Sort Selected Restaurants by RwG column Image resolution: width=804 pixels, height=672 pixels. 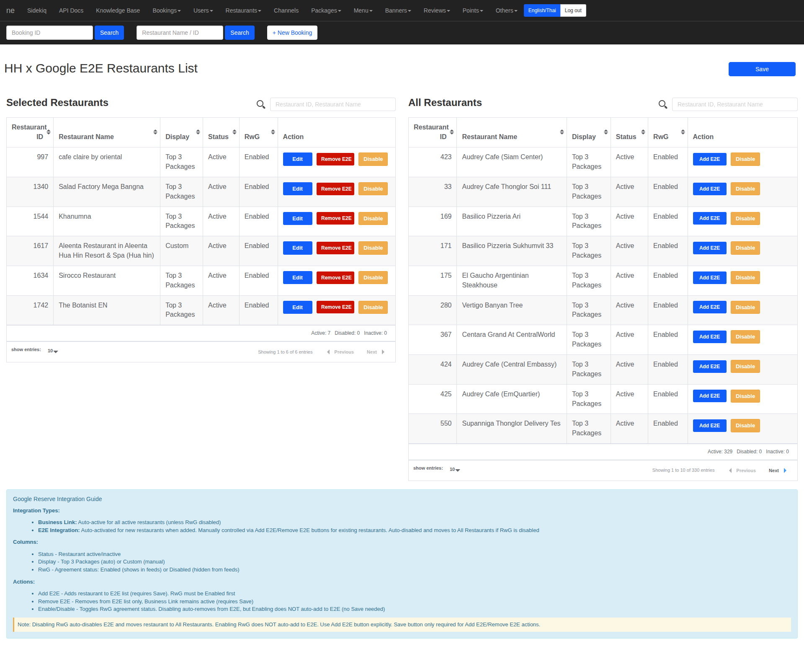(273, 132)
